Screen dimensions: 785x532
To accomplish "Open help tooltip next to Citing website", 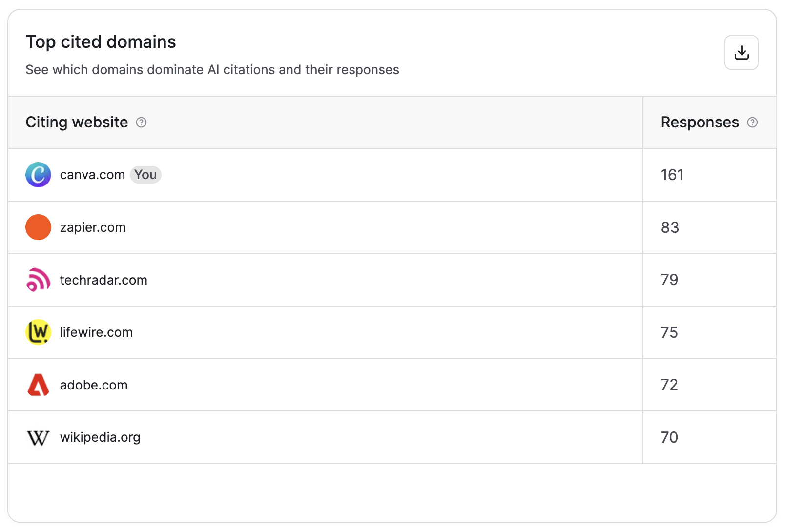I will point(141,122).
